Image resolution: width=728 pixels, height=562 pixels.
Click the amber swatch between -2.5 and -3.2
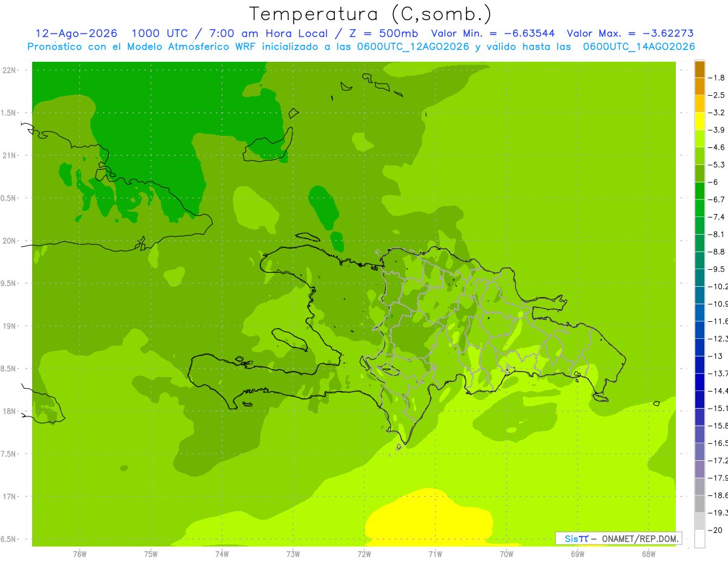[x=699, y=104]
